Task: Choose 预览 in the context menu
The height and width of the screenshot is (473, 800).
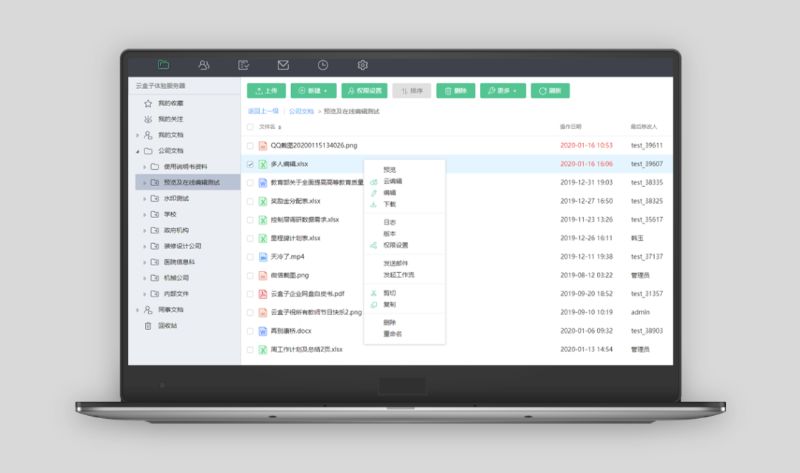Action: (x=389, y=170)
